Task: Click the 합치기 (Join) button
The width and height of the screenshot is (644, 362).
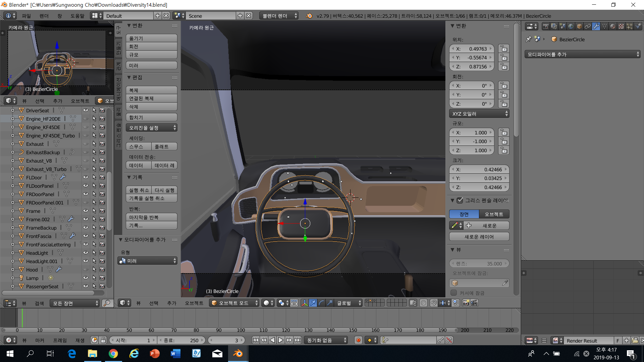Action: (152, 117)
